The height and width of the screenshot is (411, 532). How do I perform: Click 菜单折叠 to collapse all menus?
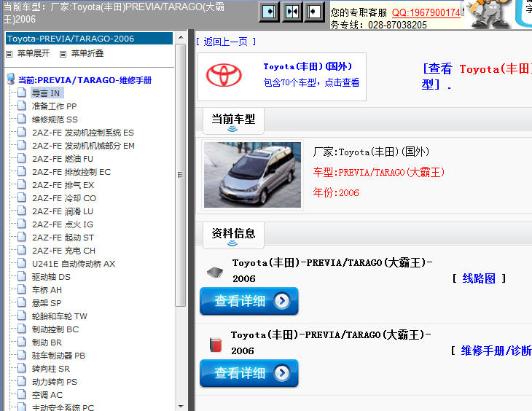point(87,53)
